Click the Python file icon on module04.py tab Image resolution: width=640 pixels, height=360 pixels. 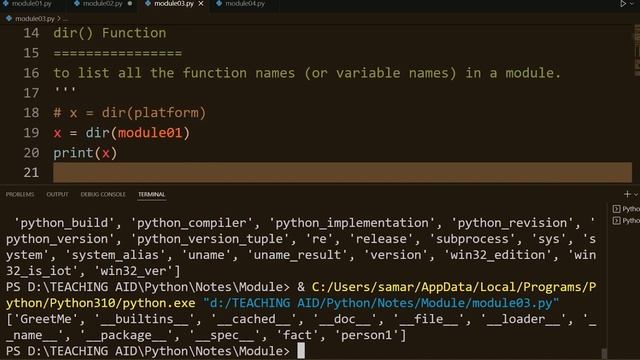pyautogui.click(x=219, y=4)
